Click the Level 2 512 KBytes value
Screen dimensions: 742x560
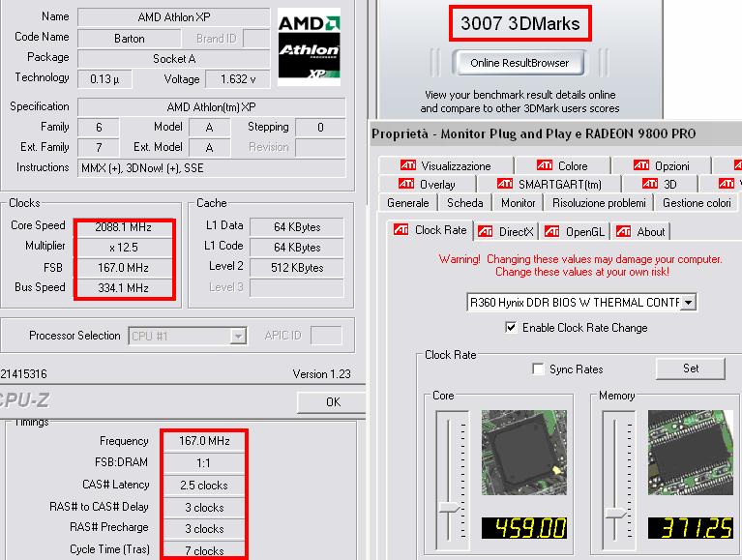tap(297, 268)
